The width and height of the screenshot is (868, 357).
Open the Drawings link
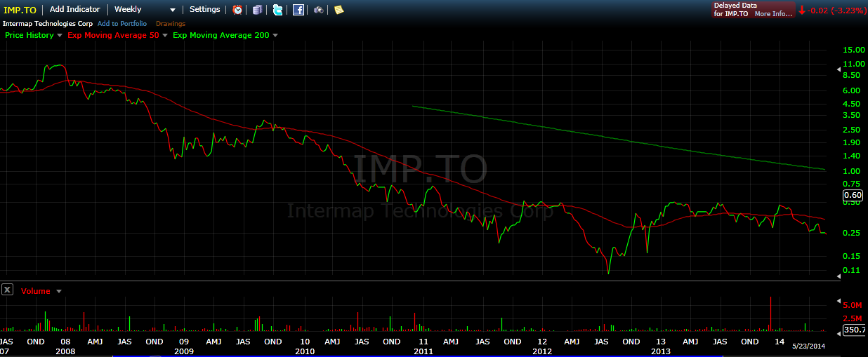(171, 24)
